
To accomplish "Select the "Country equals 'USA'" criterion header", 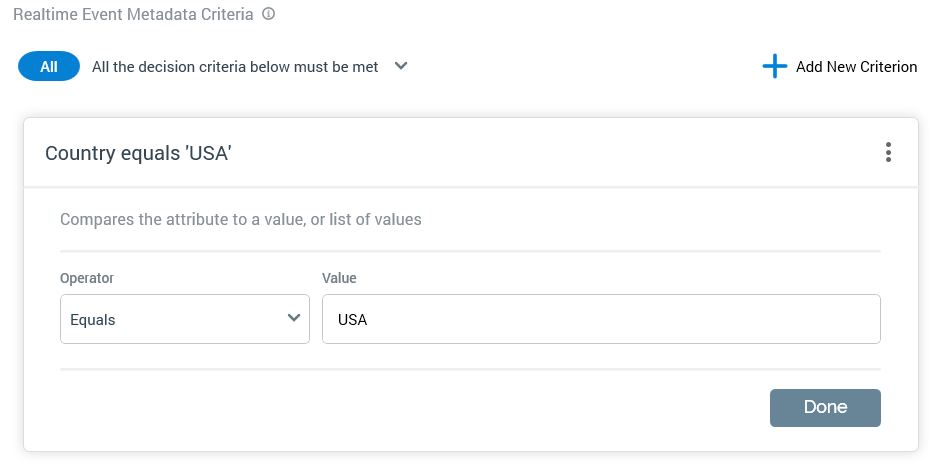I will (139, 153).
